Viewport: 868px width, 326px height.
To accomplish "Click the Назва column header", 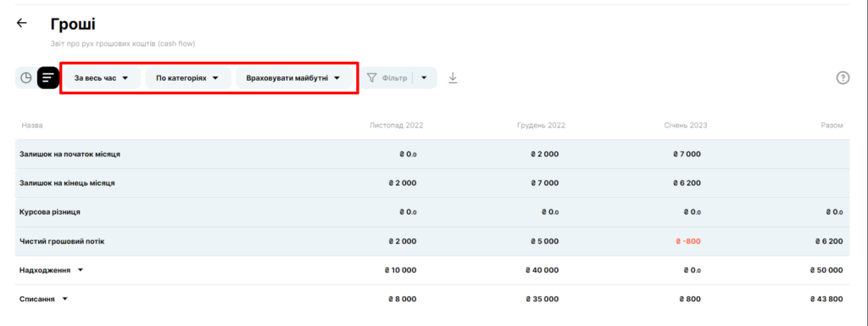I will click(x=32, y=126).
